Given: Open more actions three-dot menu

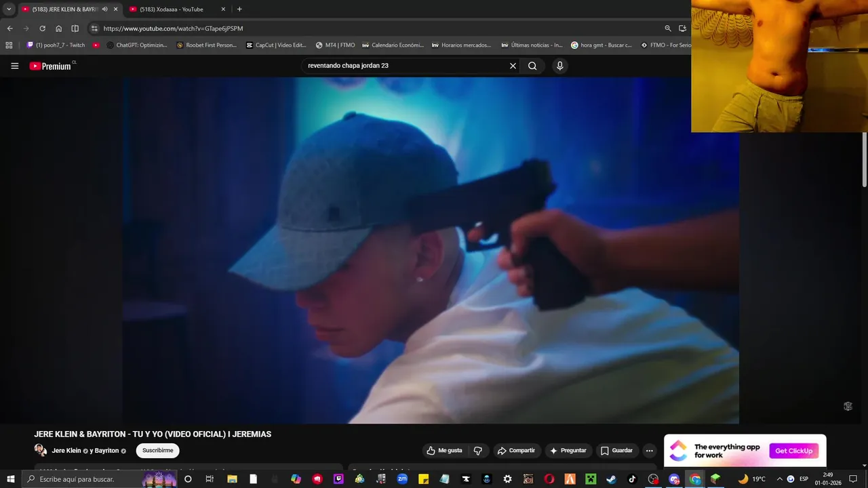Looking at the screenshot, I should click(649, 451).
